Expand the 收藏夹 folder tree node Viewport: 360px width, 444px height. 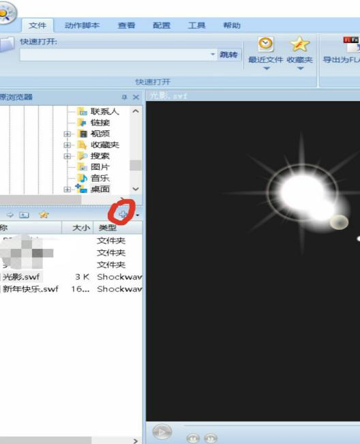(67, 145)
